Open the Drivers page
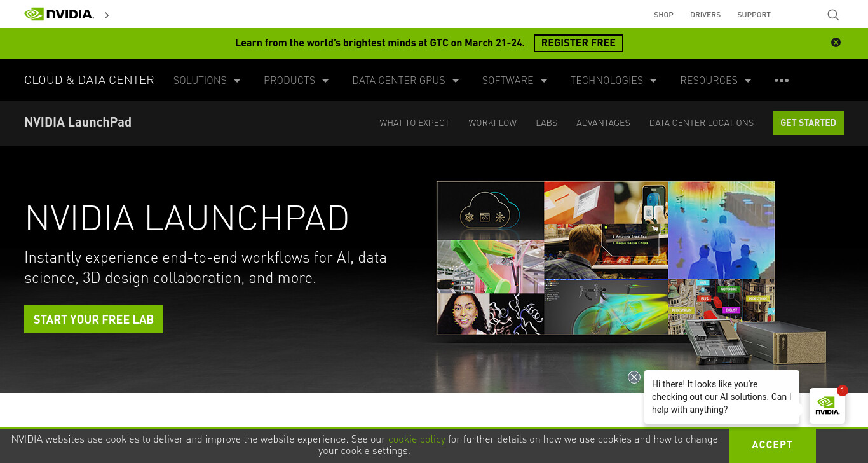 (705, 15)
